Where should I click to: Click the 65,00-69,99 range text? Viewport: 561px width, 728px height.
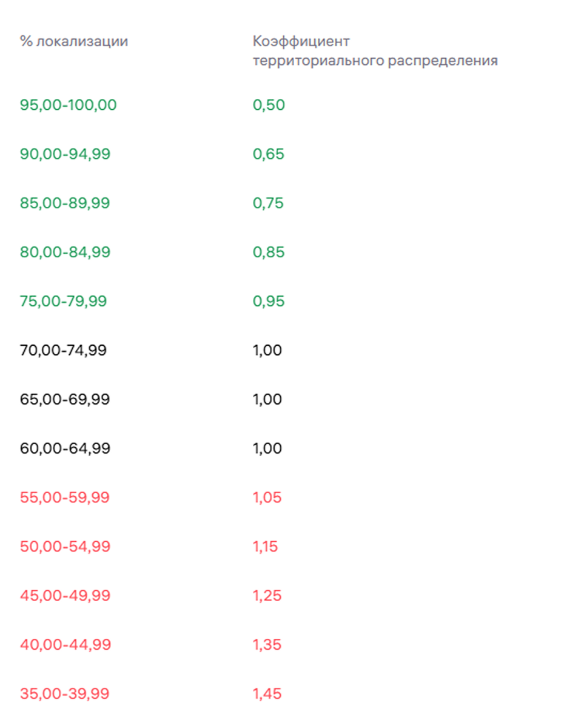[65, 400]
